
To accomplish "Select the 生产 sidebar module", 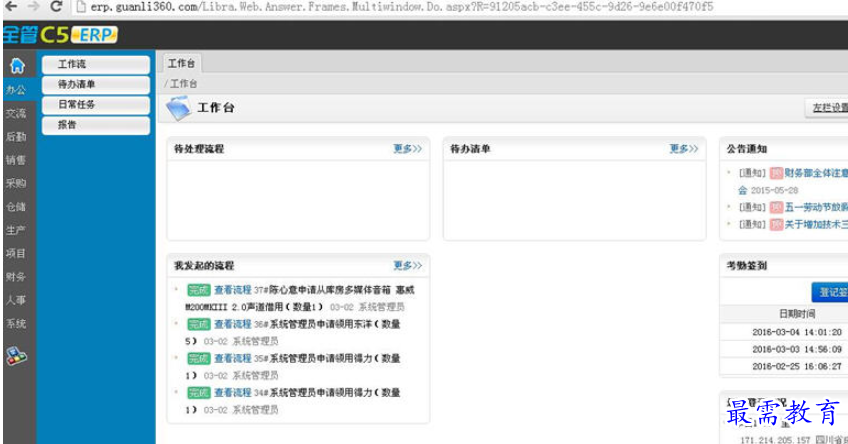I will point(16,230).
